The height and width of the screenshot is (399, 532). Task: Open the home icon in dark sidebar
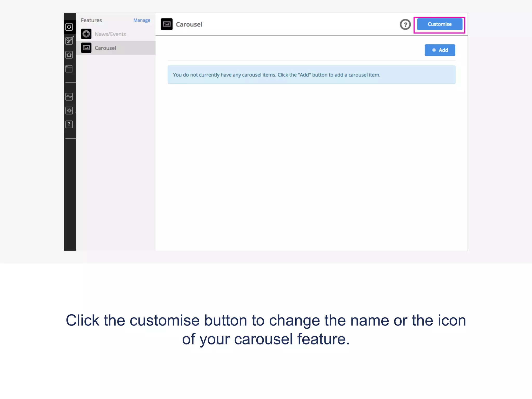pyautogui.click(x=69, y=55)
